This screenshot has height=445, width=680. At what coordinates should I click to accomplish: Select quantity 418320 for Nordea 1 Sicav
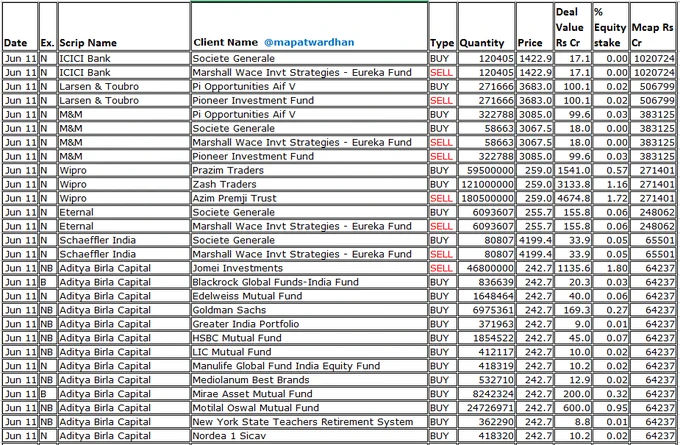[x=486, y=436]
